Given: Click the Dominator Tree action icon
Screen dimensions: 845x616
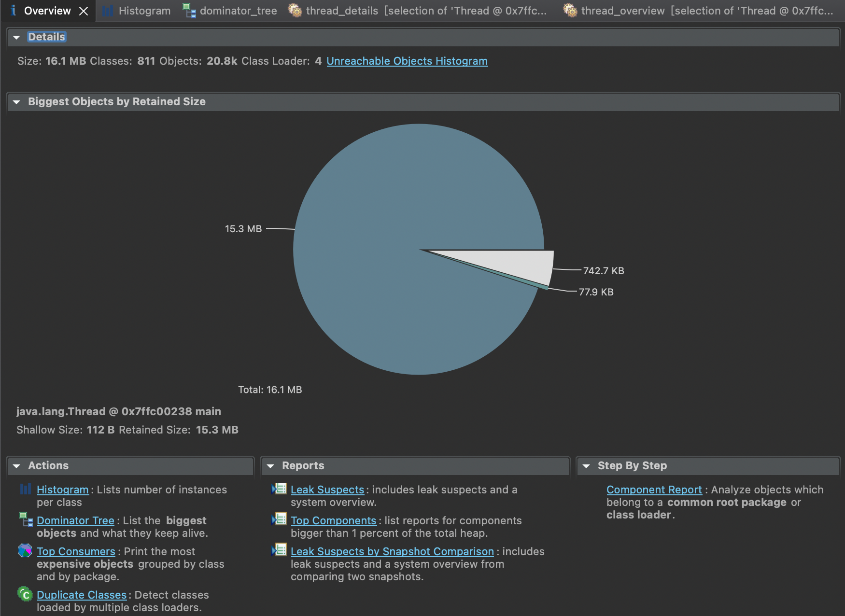Looking at the screenshot, I should tap(26, 519).
